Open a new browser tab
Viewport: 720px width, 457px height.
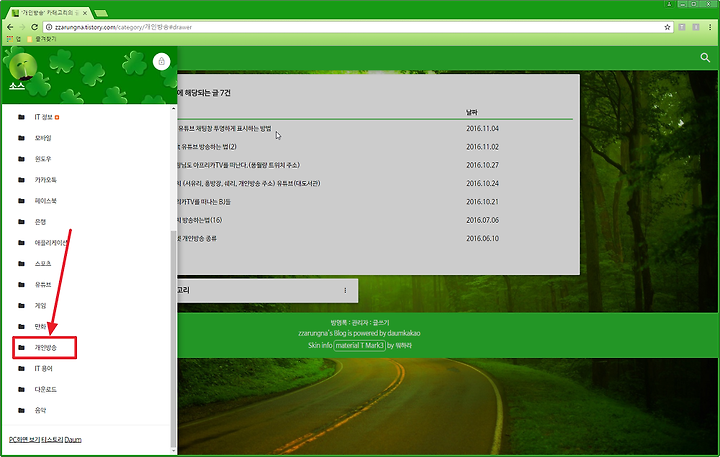(x=101, y=13)
